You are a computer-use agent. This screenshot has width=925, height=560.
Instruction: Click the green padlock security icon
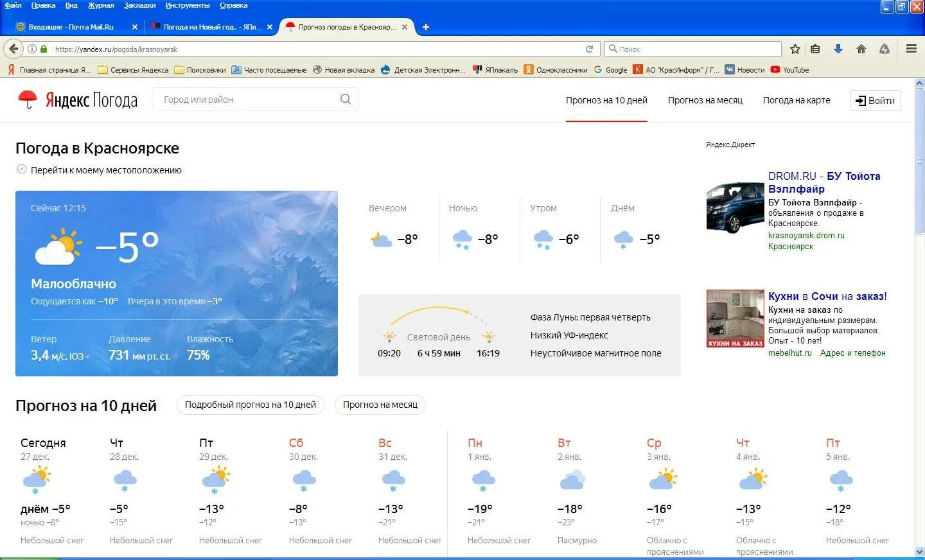(x=44, y=49)
